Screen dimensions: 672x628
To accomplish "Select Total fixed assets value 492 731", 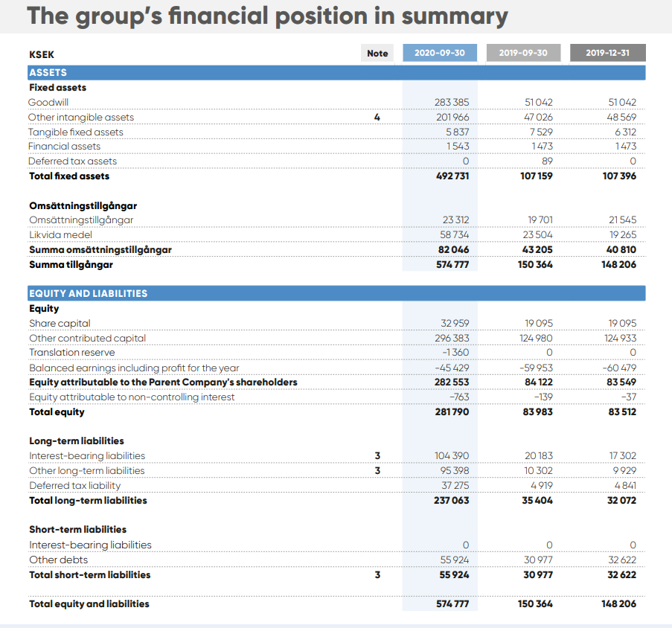I will coord(452,176).
